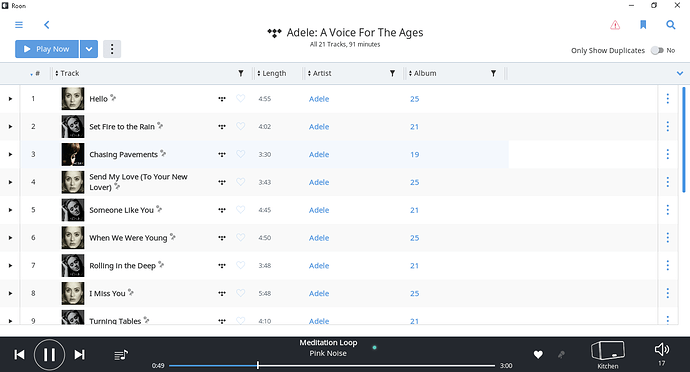Viewport: 690px width, 372px height.
Task: Sort by the Album column header
Action: [422, 74]
